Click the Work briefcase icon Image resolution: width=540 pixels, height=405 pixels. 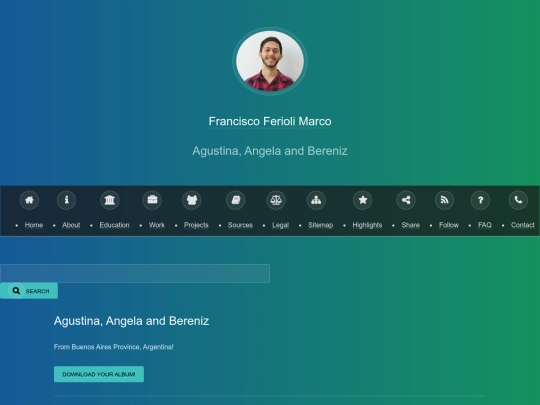tap(152, 200)
